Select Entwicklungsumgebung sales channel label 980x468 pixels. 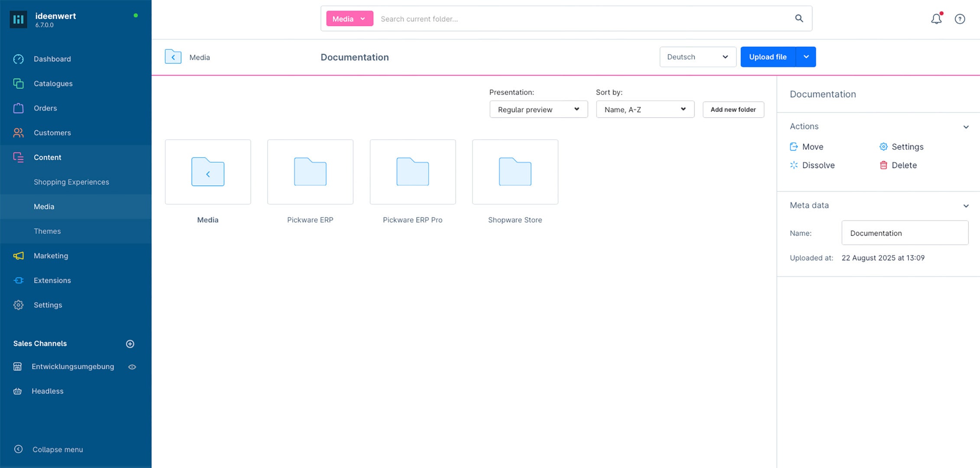click(x=73, y=367)
